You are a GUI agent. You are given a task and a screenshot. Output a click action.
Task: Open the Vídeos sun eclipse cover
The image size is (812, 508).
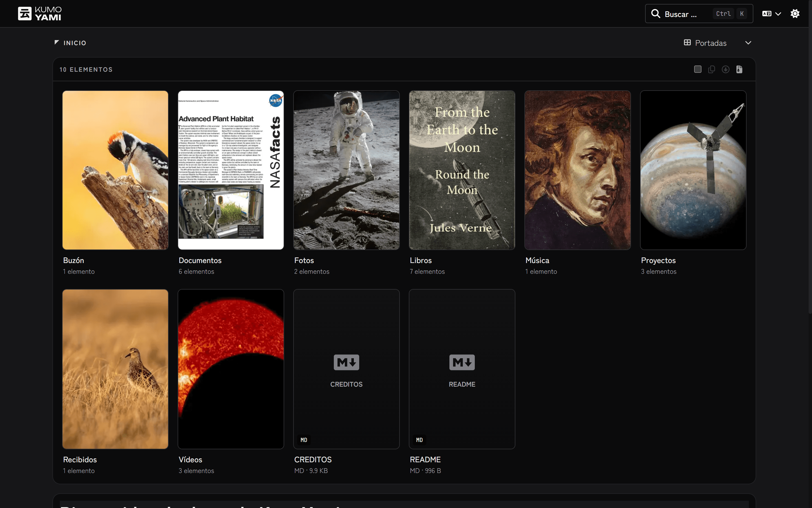pos(231,369)
